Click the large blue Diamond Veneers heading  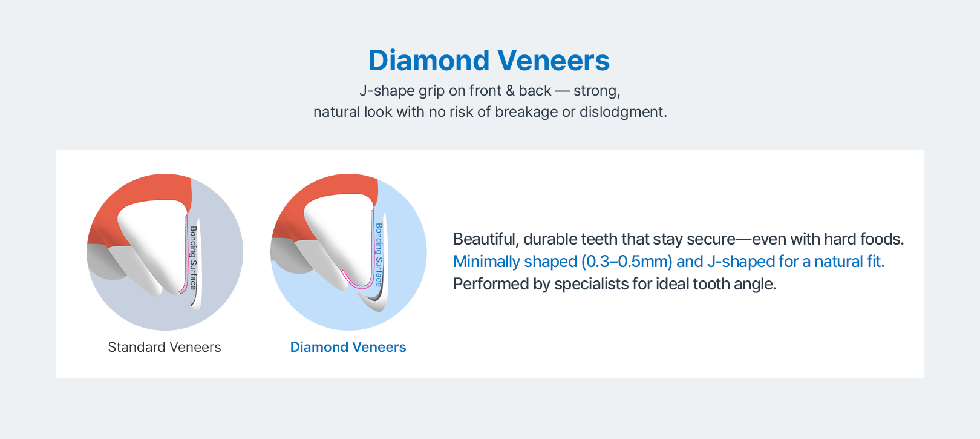pos(489,61)
